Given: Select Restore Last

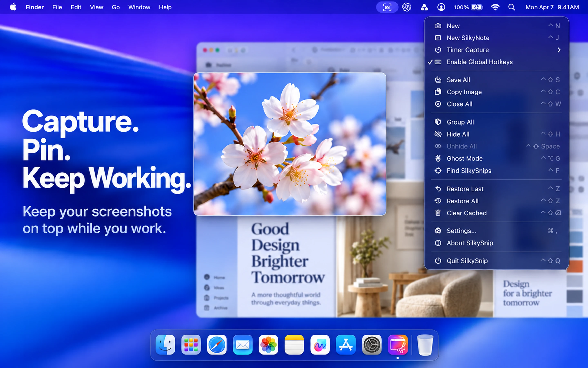Looking at the screenshot, I should pos(496,189).
